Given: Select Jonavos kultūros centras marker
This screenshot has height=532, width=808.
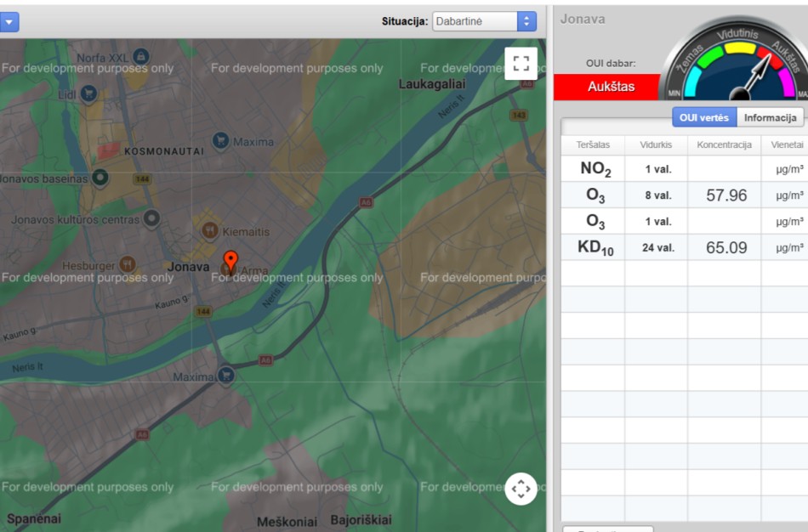Looking at the screenshot, I should [151, 219].
